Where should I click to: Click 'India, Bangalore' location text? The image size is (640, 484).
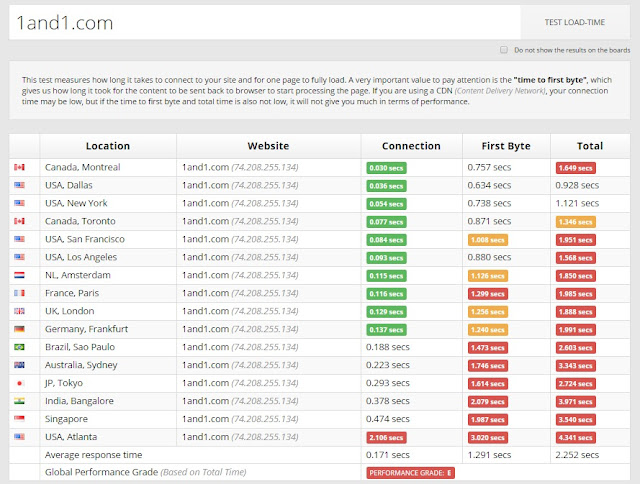click(79, 401)
